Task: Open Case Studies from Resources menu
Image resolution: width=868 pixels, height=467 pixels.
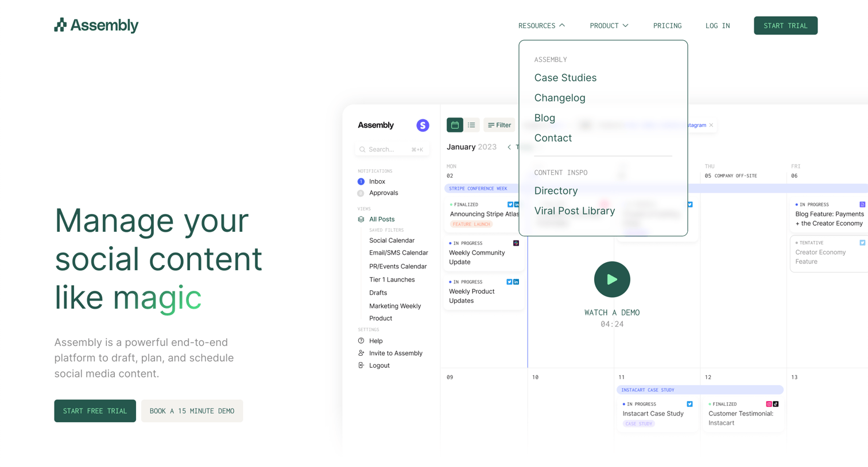Action: 565,77
